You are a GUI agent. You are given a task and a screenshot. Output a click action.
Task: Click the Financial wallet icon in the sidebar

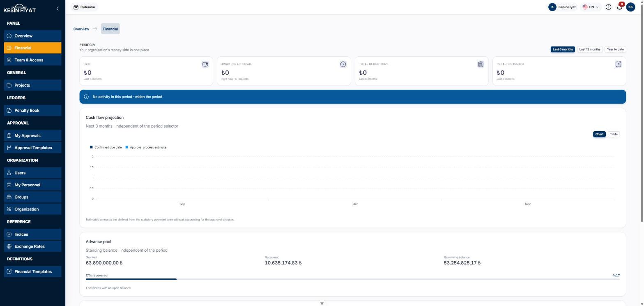pos(9,48)
